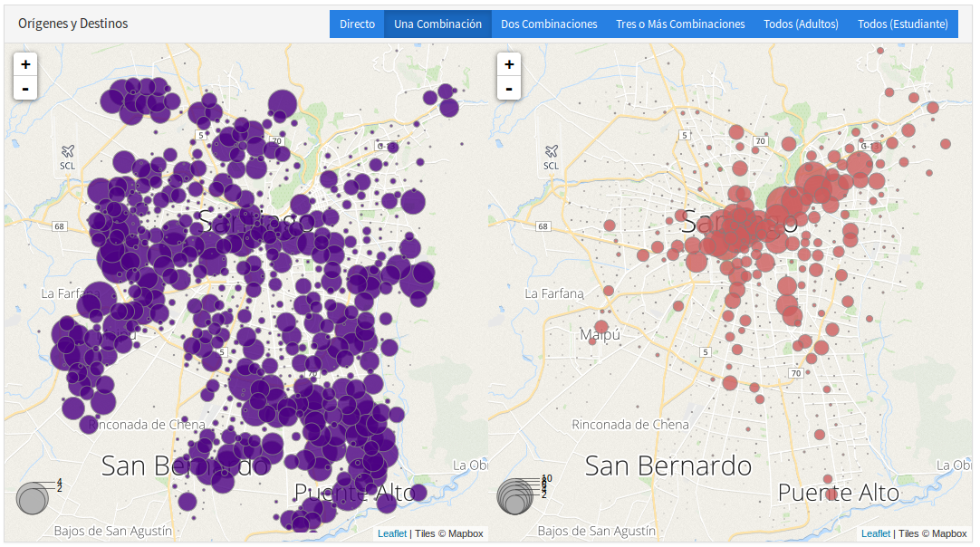Click route 5 shield at top of right map
Image resolution: width=980 pixels, height=547 pixels.
pyautogui.click(x=685, y=135)
